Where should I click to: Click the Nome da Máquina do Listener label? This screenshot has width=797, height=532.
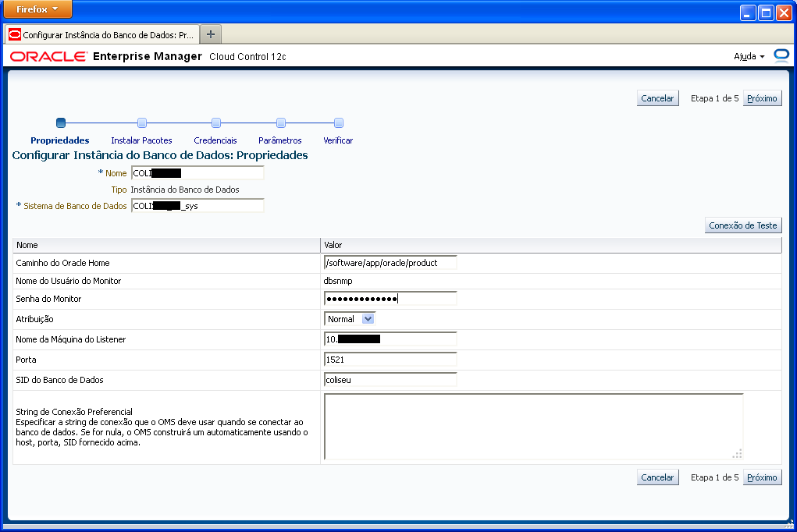coord(71,339)
